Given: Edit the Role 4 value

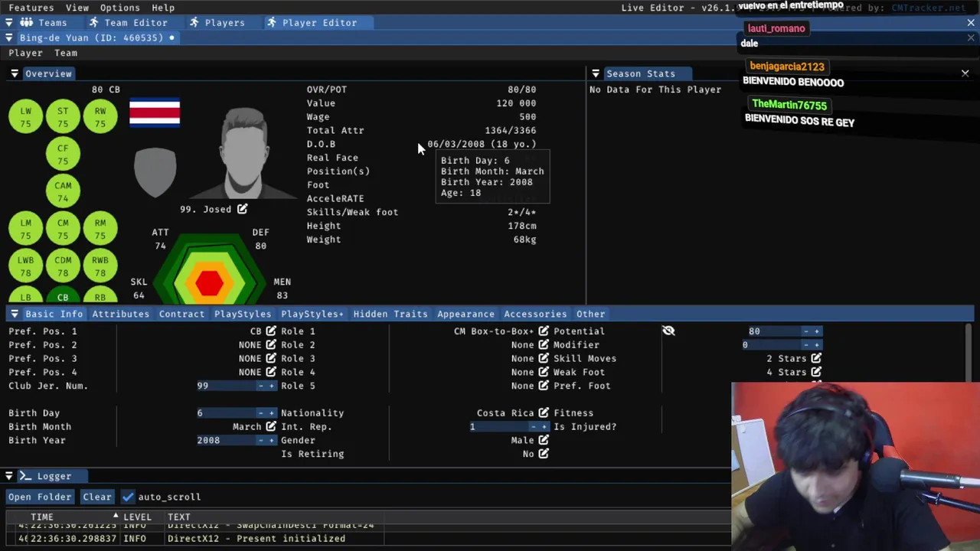Looking at the screenshot, I should pos(544,373).
